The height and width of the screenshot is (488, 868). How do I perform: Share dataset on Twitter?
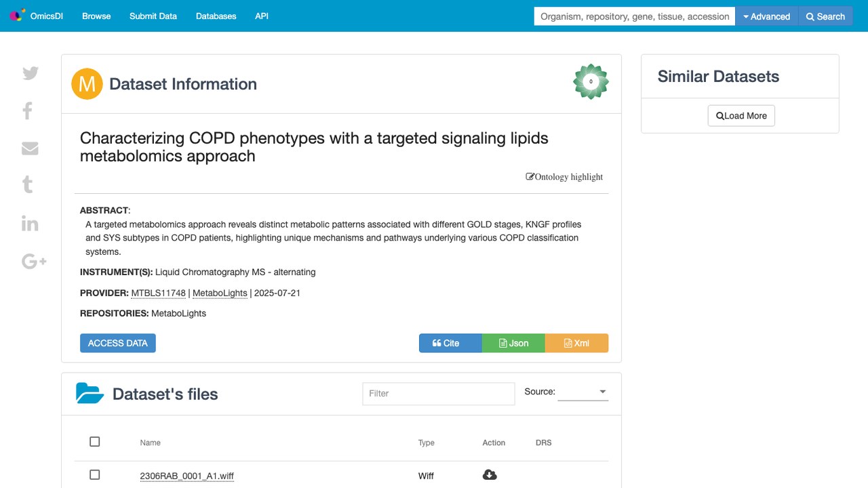(31, 73)
